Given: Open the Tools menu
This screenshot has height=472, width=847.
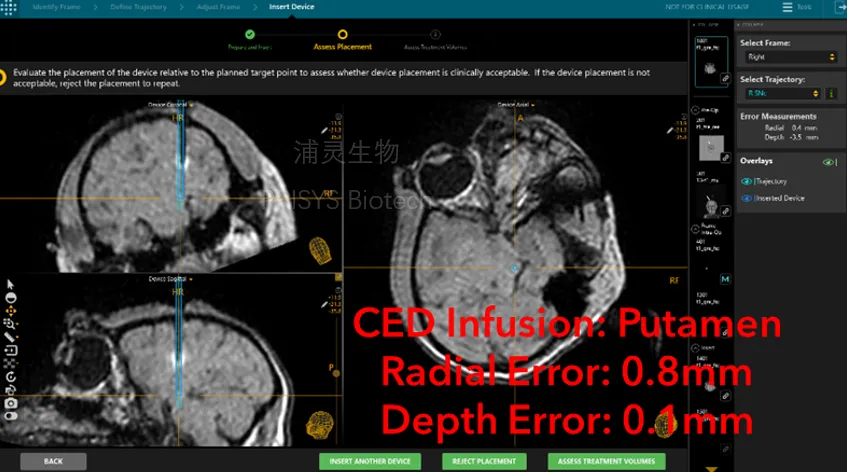Looking at the screenshot, I should click(x=797, y=7).
